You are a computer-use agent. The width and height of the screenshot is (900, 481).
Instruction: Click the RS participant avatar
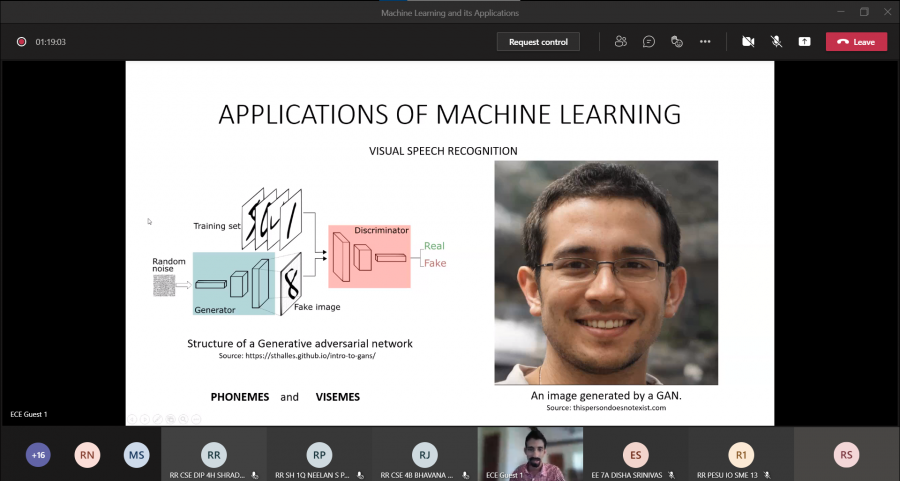[846, 455]
